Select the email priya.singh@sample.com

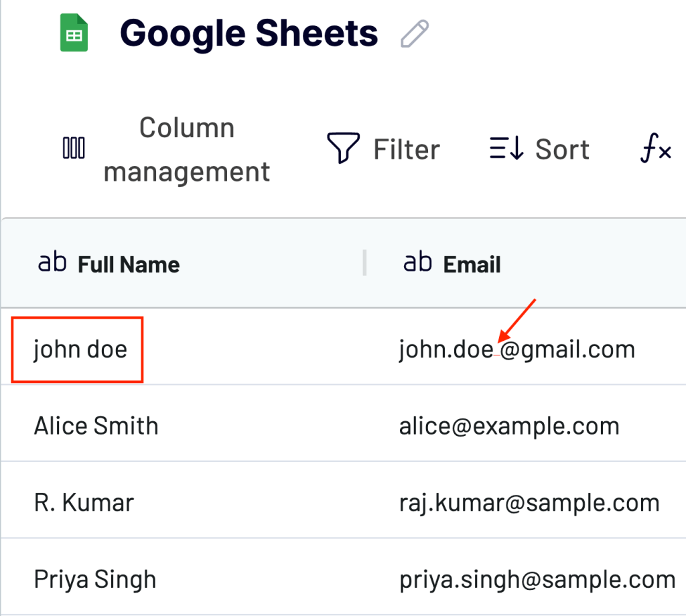click(538, 580)
